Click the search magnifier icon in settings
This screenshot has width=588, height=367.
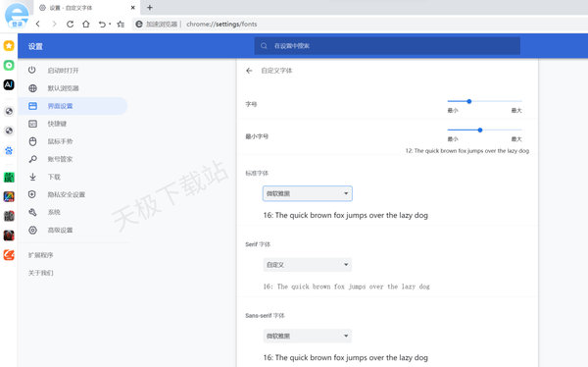pyautogui.click(x=264, y=46)
